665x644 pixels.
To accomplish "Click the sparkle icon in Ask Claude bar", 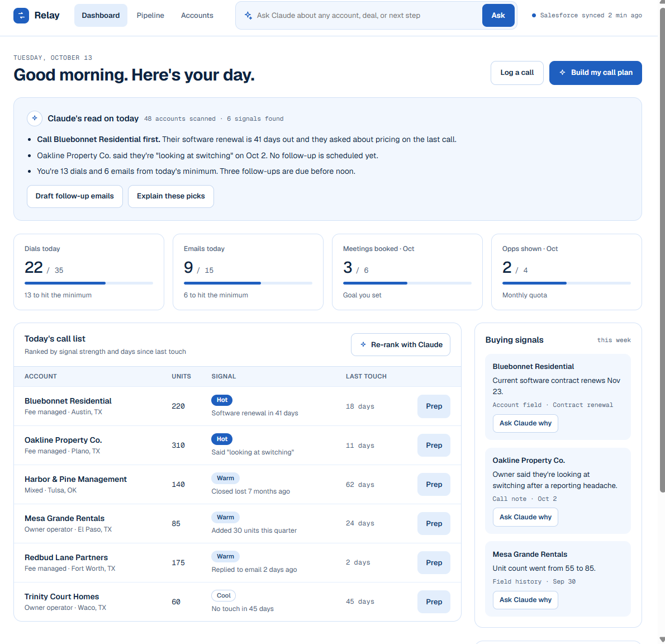I will coord(248,15).
